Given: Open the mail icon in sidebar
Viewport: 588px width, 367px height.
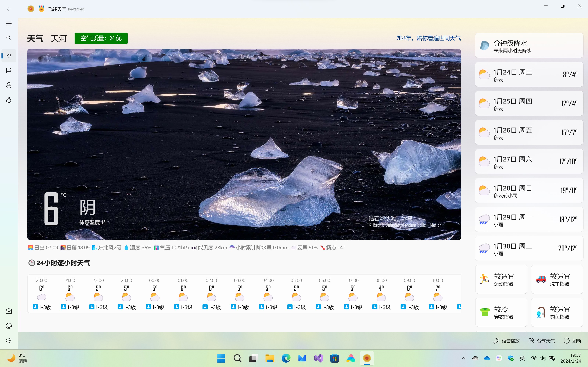Looking at the screenshot, I should (9, 311).
